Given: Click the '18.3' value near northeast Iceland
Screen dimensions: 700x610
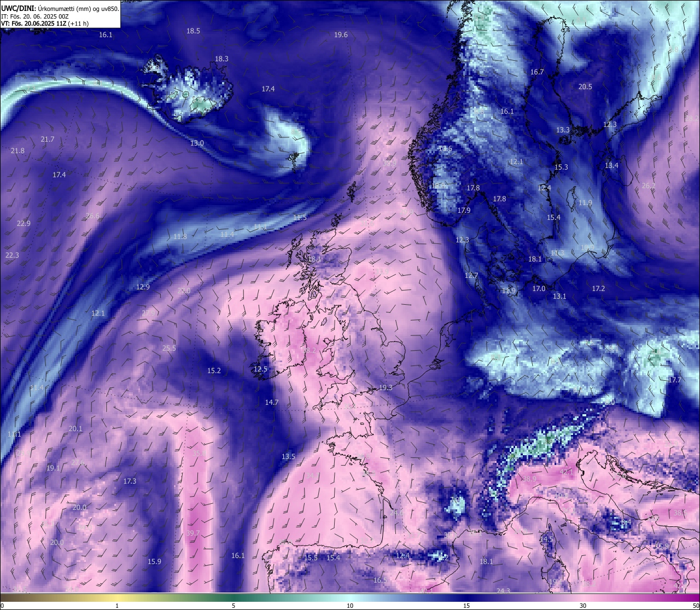Looking at the screenshot, I should (221, 59).
